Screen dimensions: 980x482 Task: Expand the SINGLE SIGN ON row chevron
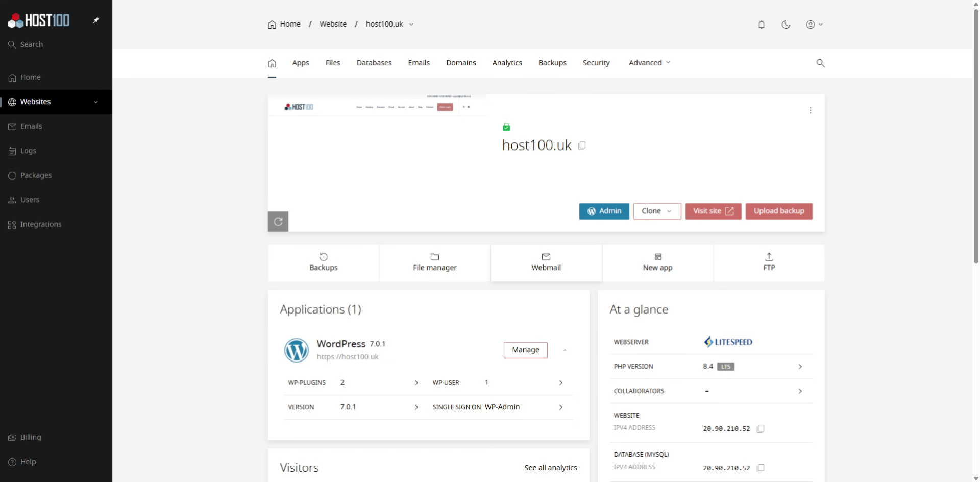tap(561, 407)
